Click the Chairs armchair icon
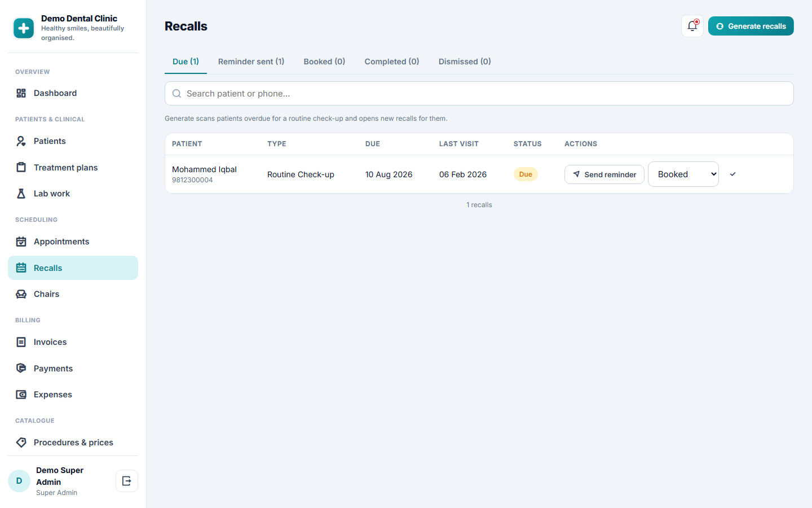The width and height of the screenshot is (812, 508). pos(21,294)
